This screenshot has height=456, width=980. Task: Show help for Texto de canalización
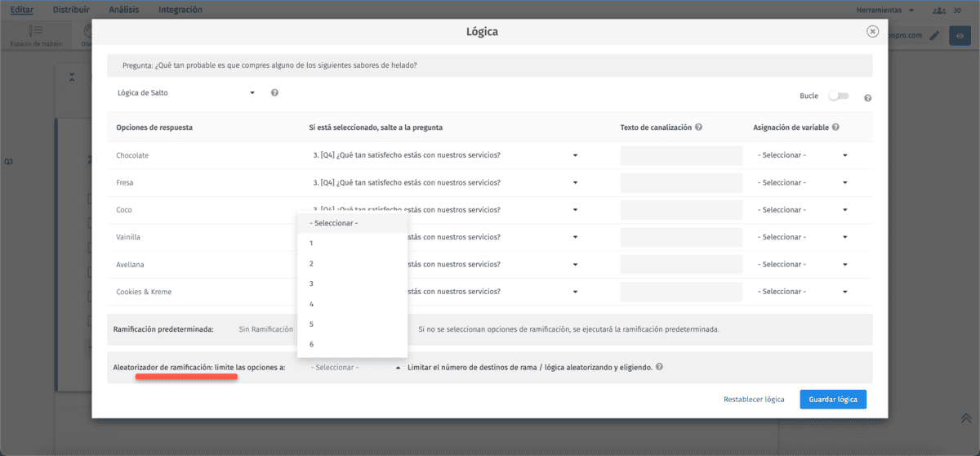pyautogui.click(x=699, y=127)
